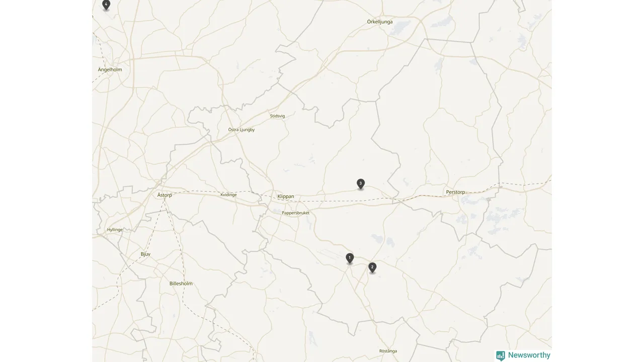This screenshot has height=362, width=644.
Task: Click the white margin beside the map
Action: click(x=45, y=181)
